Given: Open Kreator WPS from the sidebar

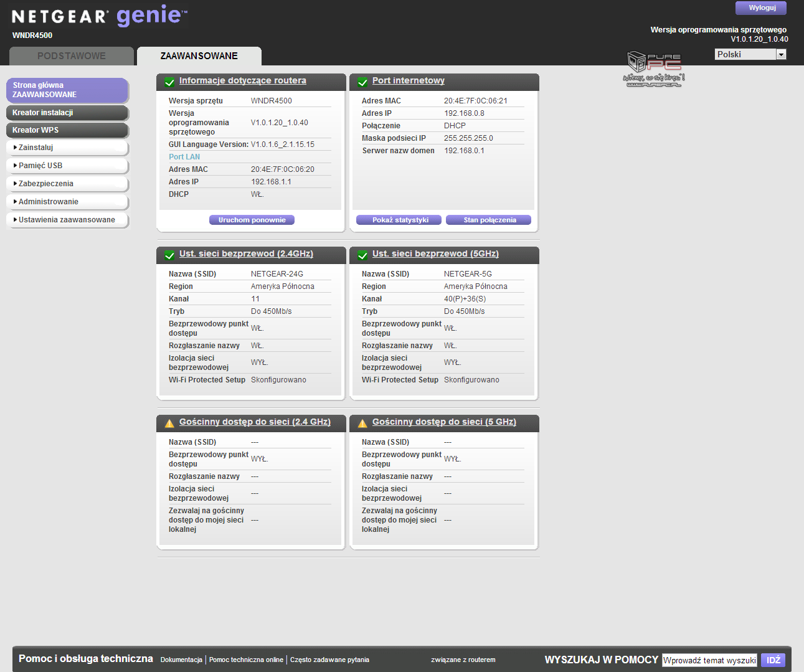Looking at the screenshot, I should pos(67,130).
